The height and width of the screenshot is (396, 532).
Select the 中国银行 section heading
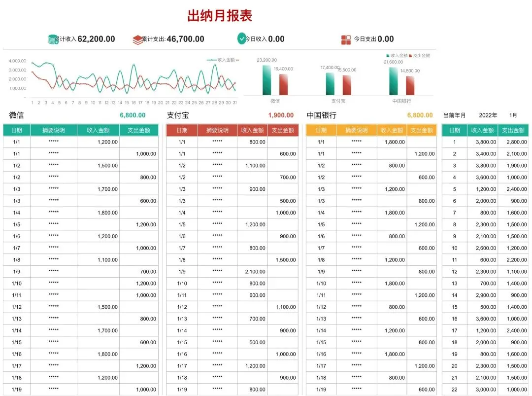tap(321, 115)
